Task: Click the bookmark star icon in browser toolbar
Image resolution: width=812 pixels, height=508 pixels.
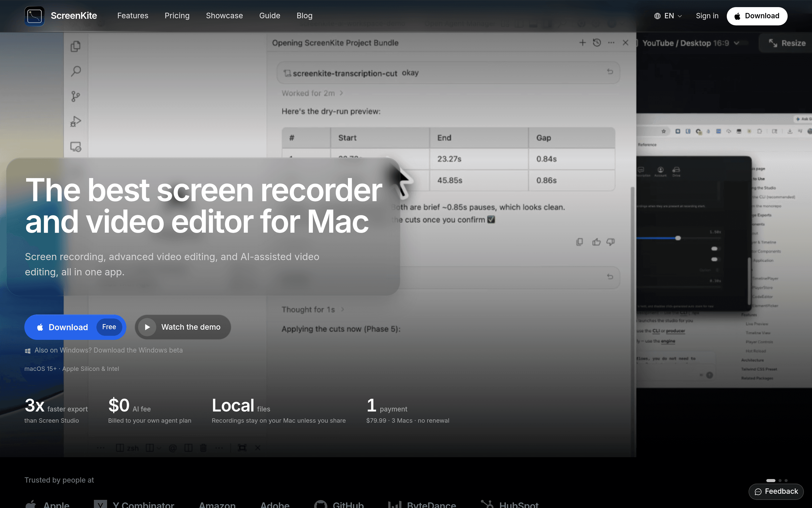Action: click(x=664, y=131)
